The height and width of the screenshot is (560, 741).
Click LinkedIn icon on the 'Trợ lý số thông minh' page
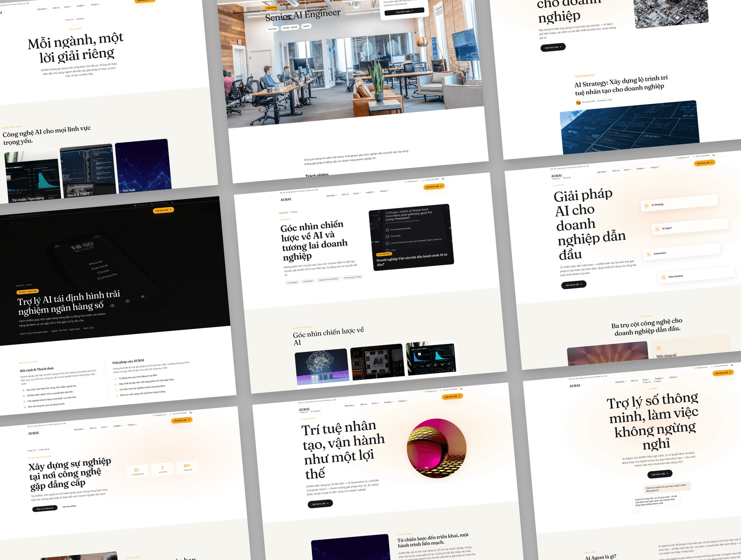coord(732,365)
